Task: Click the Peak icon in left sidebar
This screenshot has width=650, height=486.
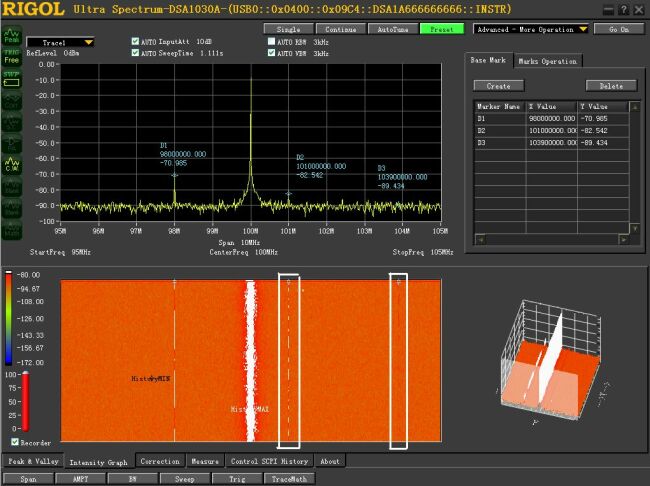Action: pos(12,36)
